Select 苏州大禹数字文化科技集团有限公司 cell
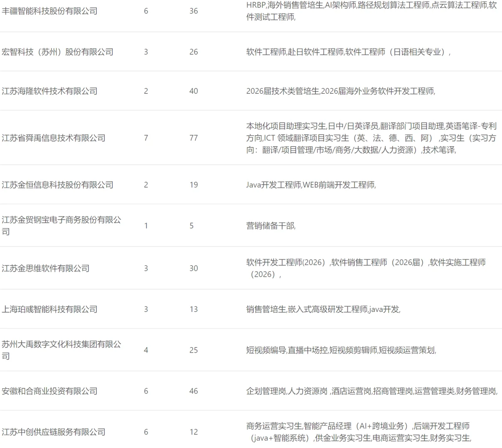 pyautogui.click(x=61, y=350)
